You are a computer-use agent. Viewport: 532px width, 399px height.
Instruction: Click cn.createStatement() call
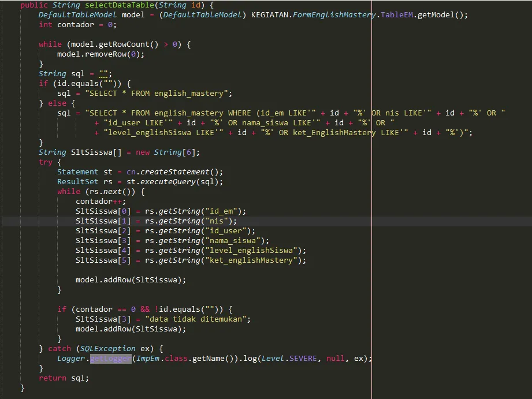172,172
